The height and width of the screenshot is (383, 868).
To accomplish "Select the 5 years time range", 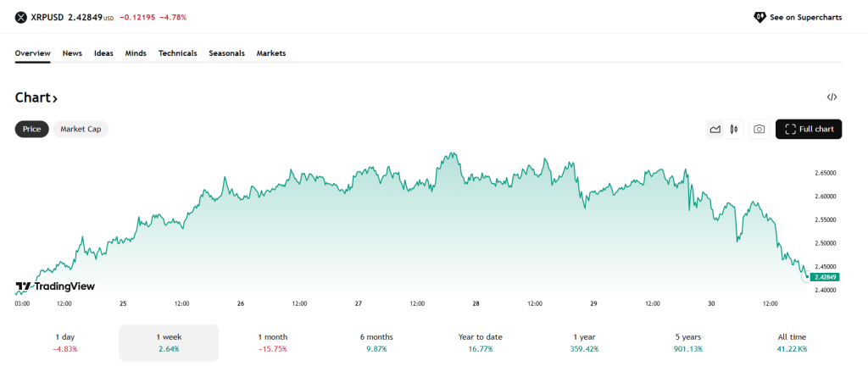I will click(687, 342).
